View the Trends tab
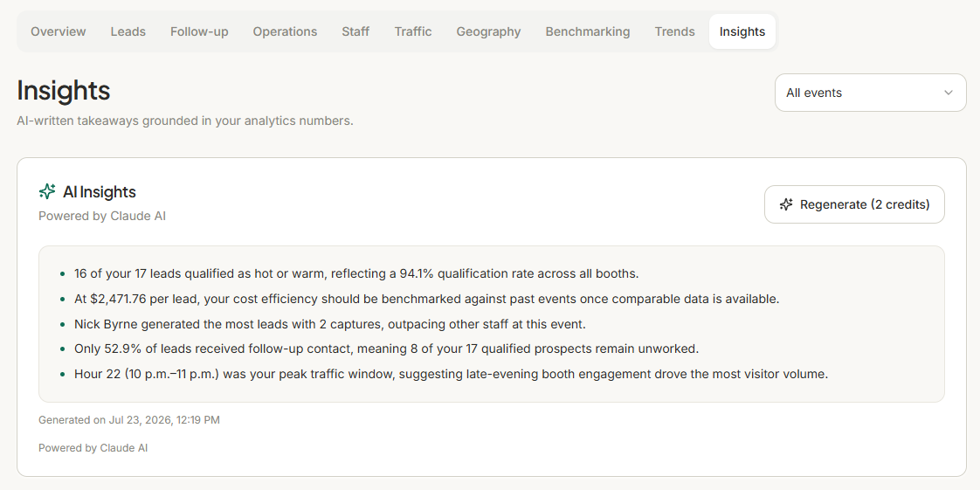The image size is (980, 490). click(675, 31)
